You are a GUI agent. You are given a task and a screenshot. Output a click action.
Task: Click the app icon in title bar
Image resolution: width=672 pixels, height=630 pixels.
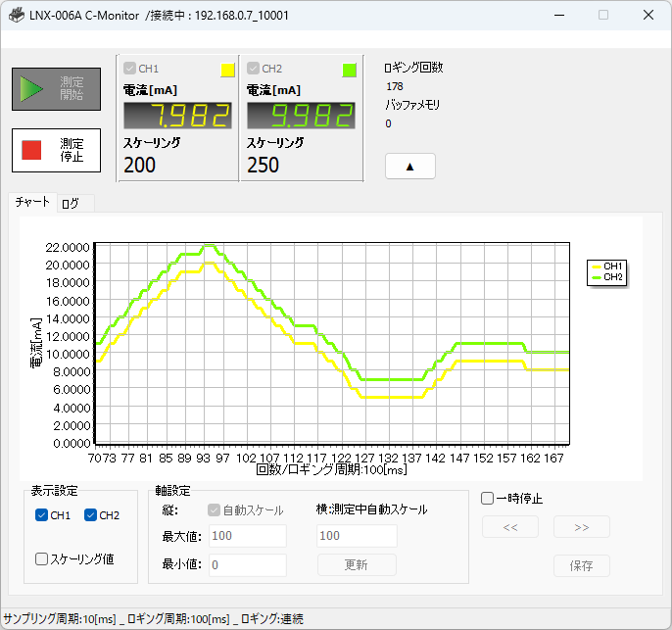coord(15,16)
